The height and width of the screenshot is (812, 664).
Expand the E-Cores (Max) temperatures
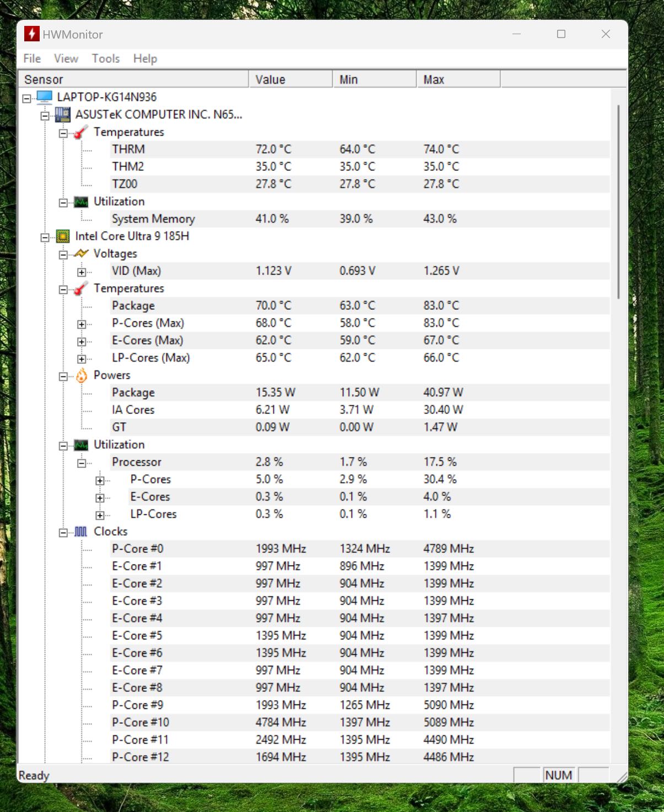82,342
